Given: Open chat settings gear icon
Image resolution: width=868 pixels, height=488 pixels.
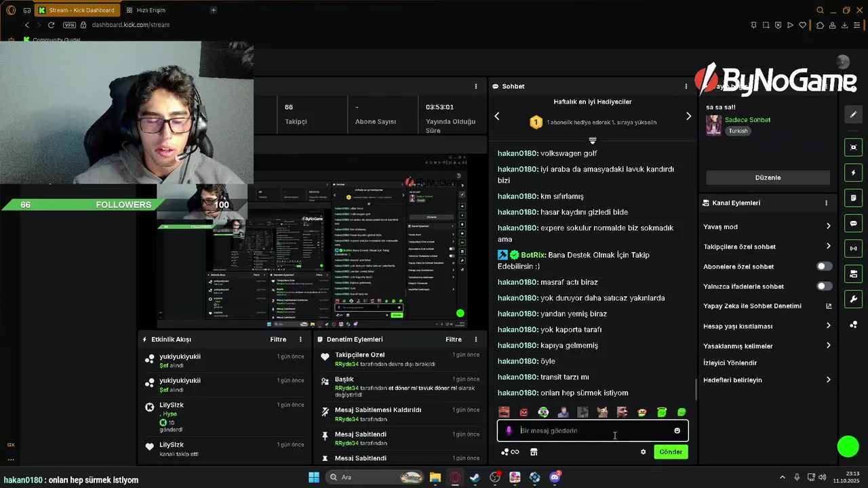Looking at the screenshot, I should click(643, 452).
